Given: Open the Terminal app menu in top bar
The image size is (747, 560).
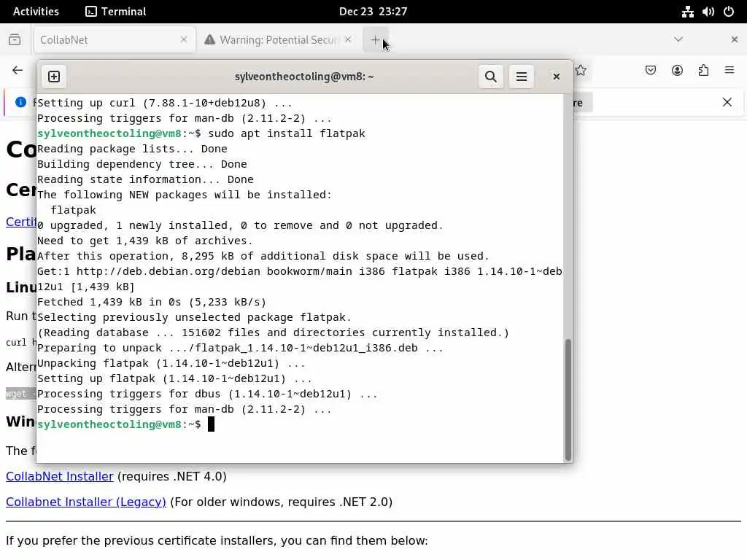Looking at the screenshot, I should click(x=116, y=12).
